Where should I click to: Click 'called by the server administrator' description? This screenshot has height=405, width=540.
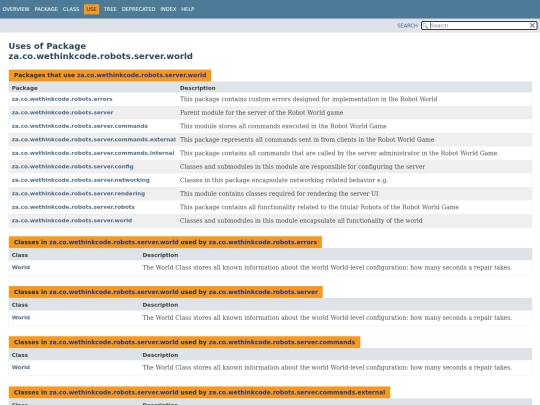tap(339, 153)
